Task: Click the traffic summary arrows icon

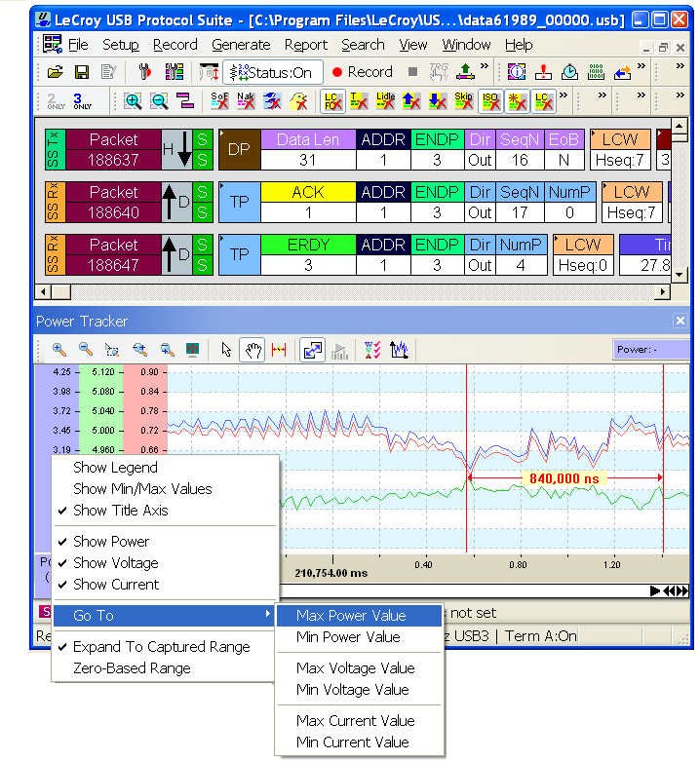Action: coord(622,72)
